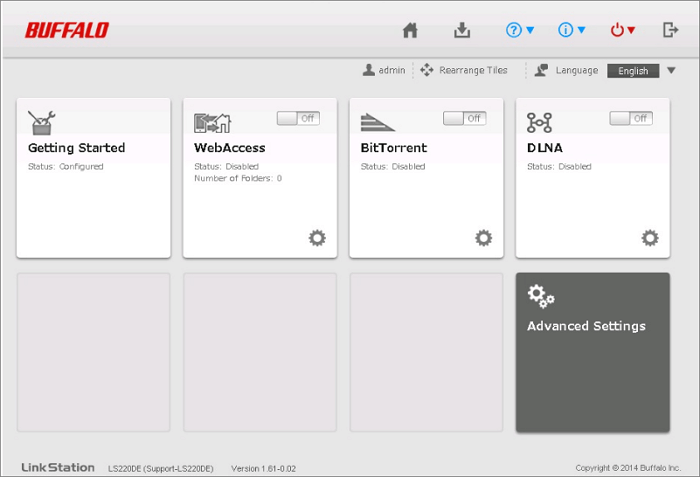Expand the help question mark dropdown
This screenshot has height=477, width=700.
[520, 30]
